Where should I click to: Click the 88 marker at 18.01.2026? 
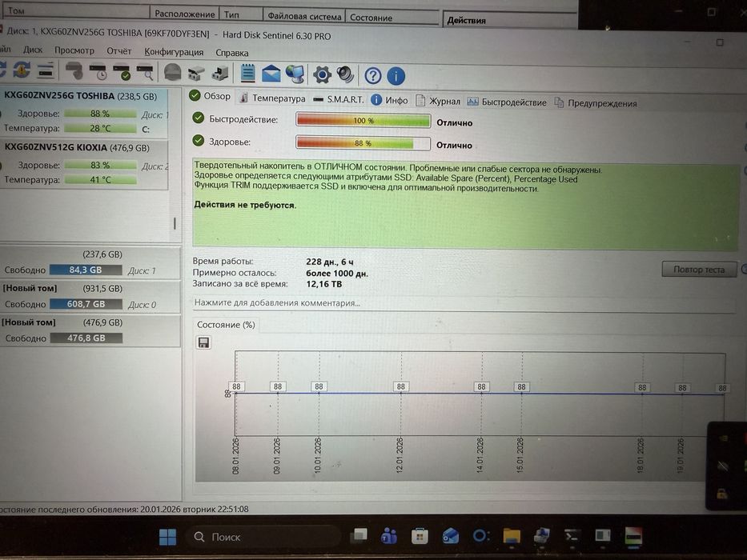tap(641, 388)
